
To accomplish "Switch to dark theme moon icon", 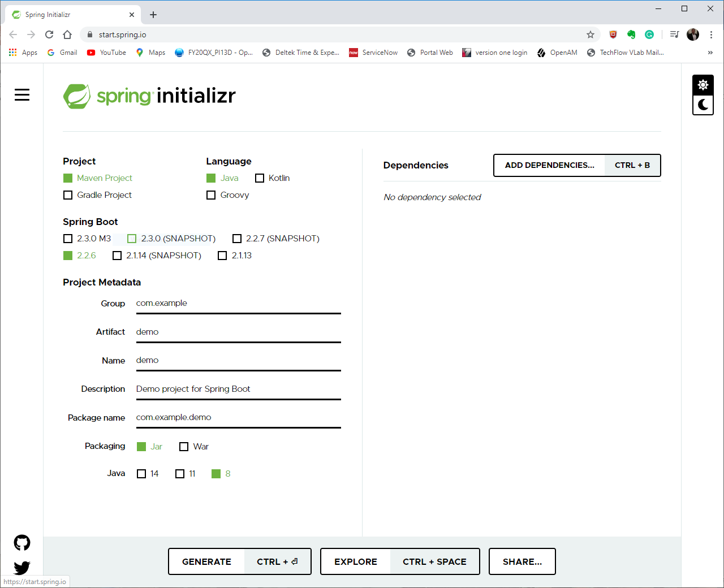I will click(703, 105).
